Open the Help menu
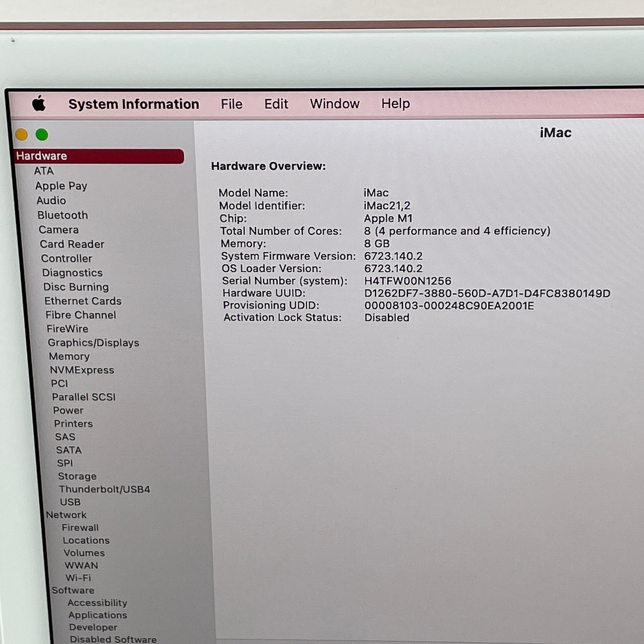The height and width of the screenshot is (644, 644). click(394, 103)
